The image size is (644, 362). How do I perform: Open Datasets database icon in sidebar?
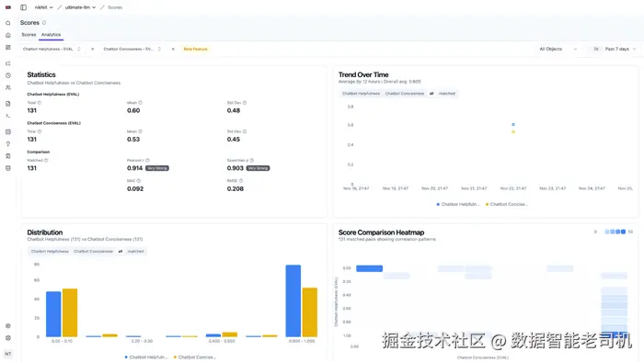click(x=7, y=168)
